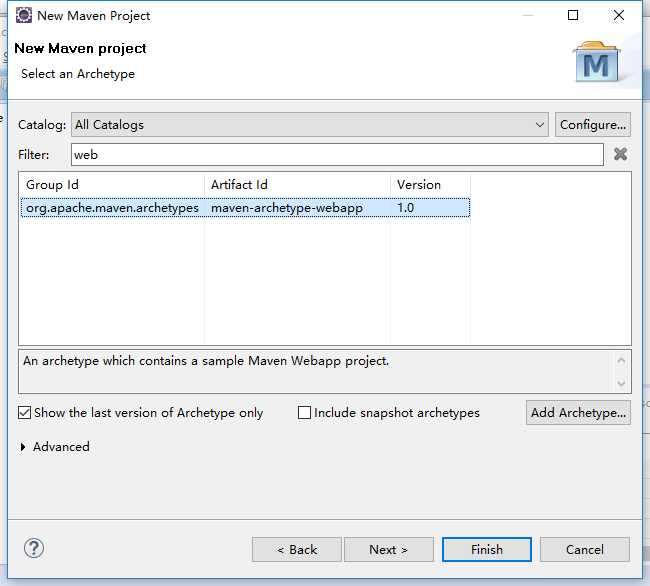Click the Eclipse icon in title bar
650x586 pixels.
[x=24, y=15]
